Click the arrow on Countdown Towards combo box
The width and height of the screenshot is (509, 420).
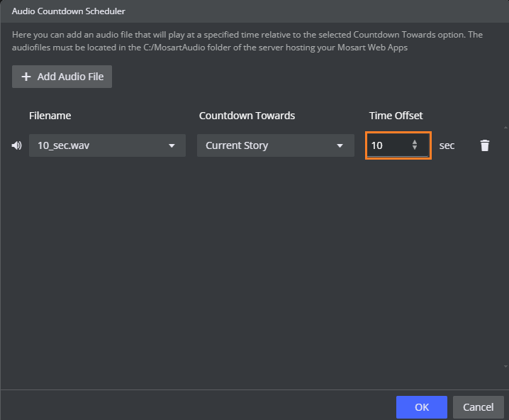[340, 146]
